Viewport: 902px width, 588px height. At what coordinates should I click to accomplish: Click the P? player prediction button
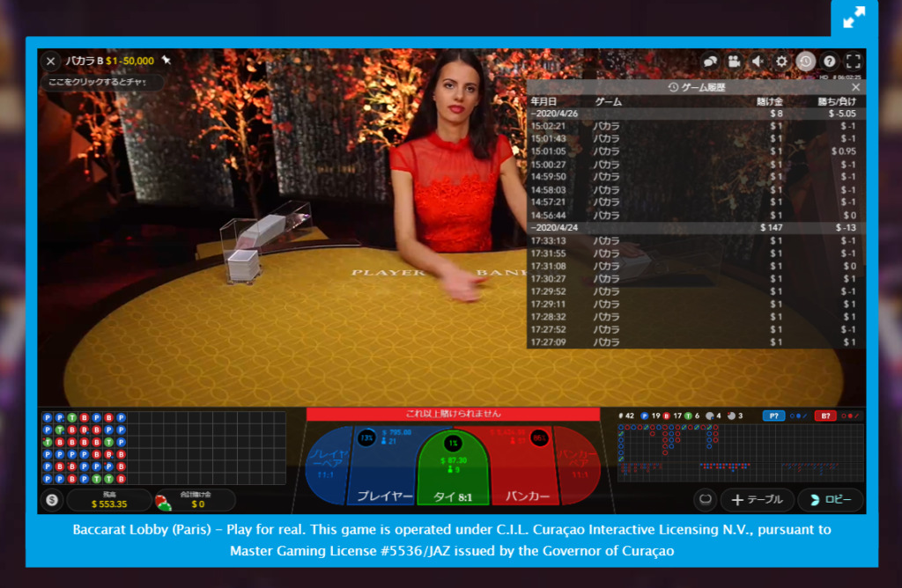tap(773, 415)
